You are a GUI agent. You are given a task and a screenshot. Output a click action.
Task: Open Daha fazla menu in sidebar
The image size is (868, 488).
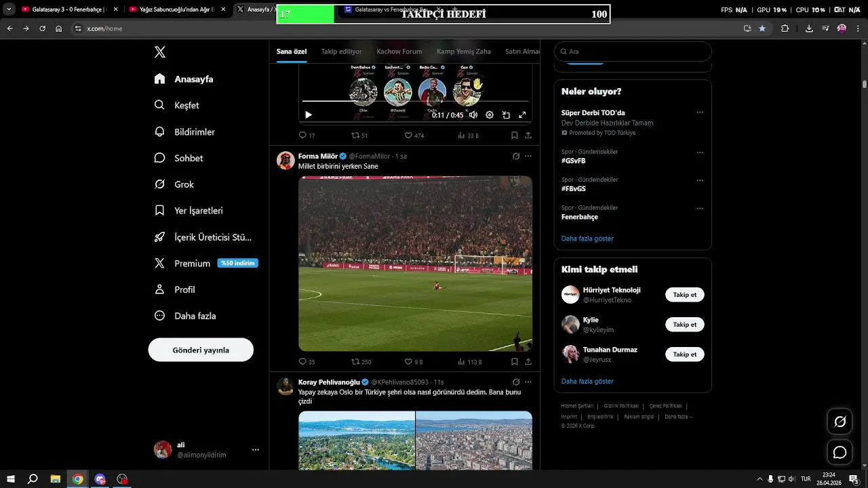pos(185,316)
